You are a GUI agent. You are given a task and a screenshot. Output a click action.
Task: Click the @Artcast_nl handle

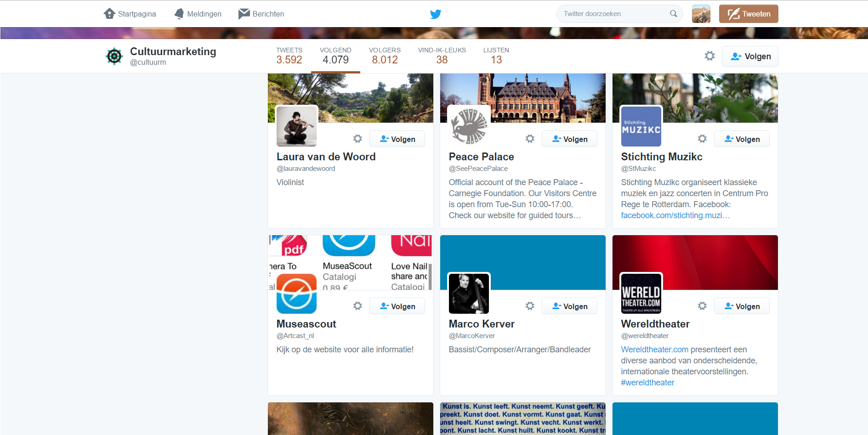pos(295,336)
